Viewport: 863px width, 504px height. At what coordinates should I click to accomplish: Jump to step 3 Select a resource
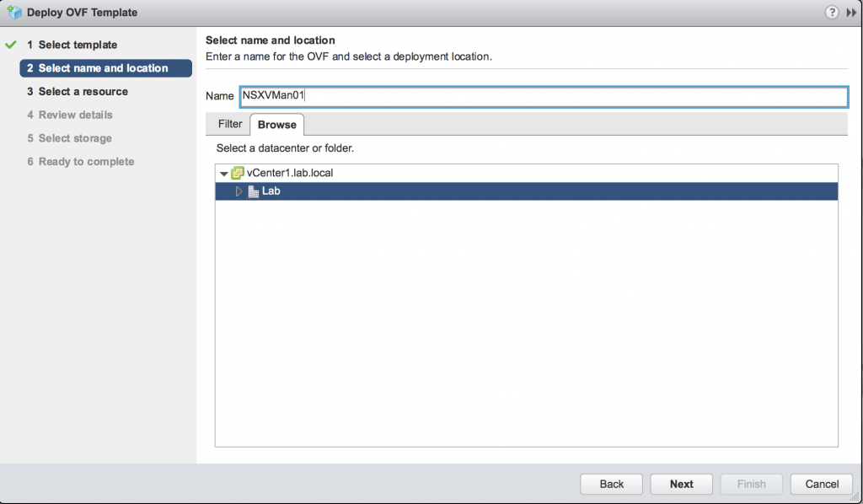[78, 91]
